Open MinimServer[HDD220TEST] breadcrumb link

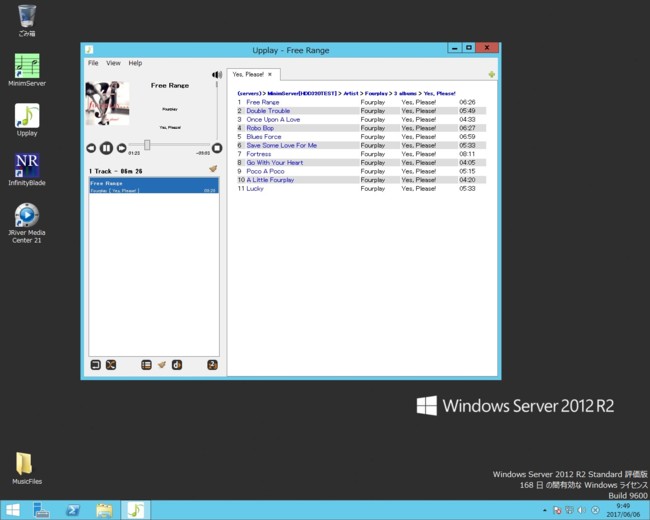pyautogui.click(x=302, y=94)
